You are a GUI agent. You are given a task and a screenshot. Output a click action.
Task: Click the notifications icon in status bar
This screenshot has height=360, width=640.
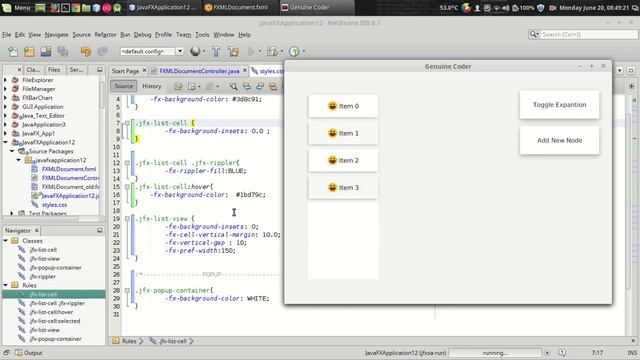pos(562,353)
